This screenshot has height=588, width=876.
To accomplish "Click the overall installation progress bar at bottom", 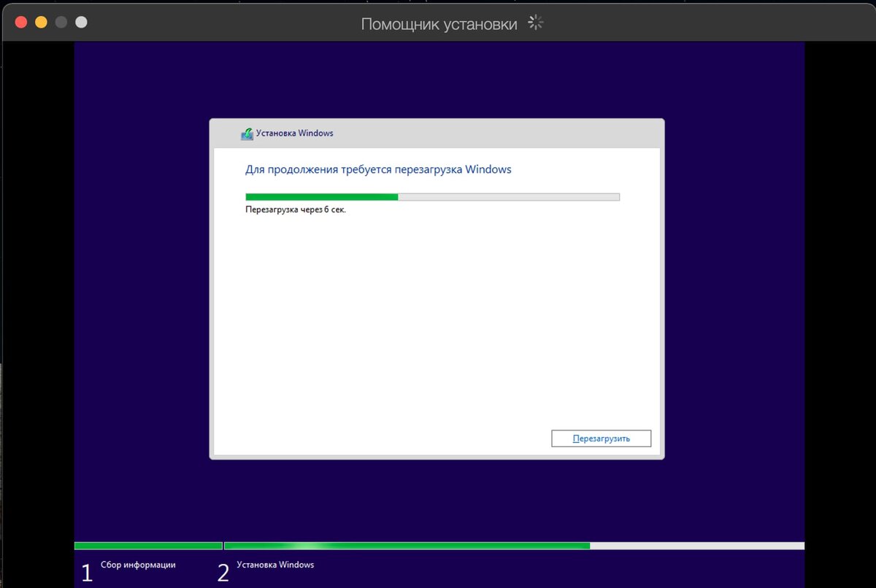I will 439,546.
